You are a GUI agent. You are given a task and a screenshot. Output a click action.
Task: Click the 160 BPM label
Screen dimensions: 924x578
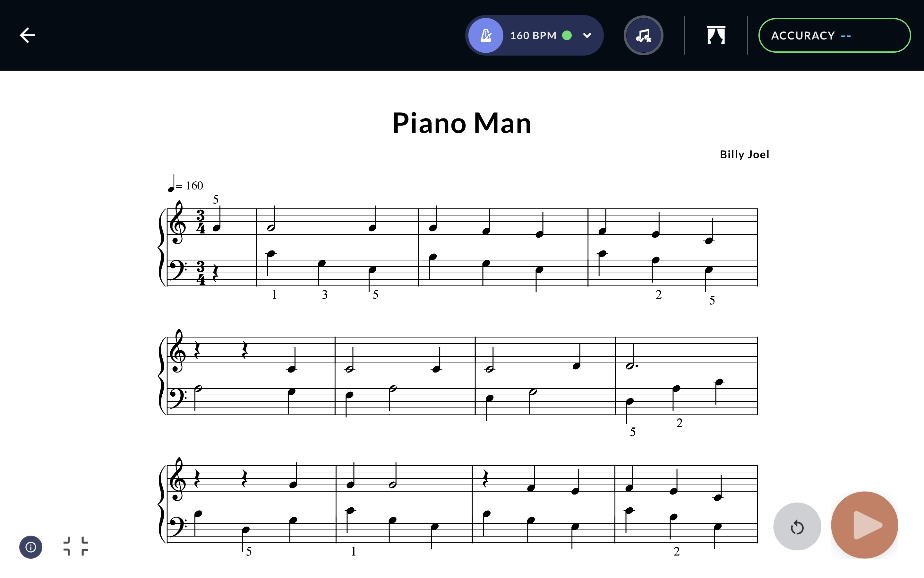pos(533,36)
